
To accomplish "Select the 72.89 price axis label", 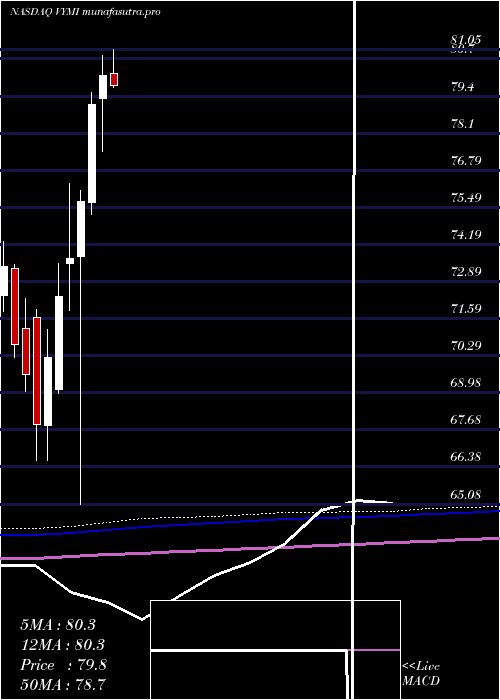I will click(x=466, y=271).
